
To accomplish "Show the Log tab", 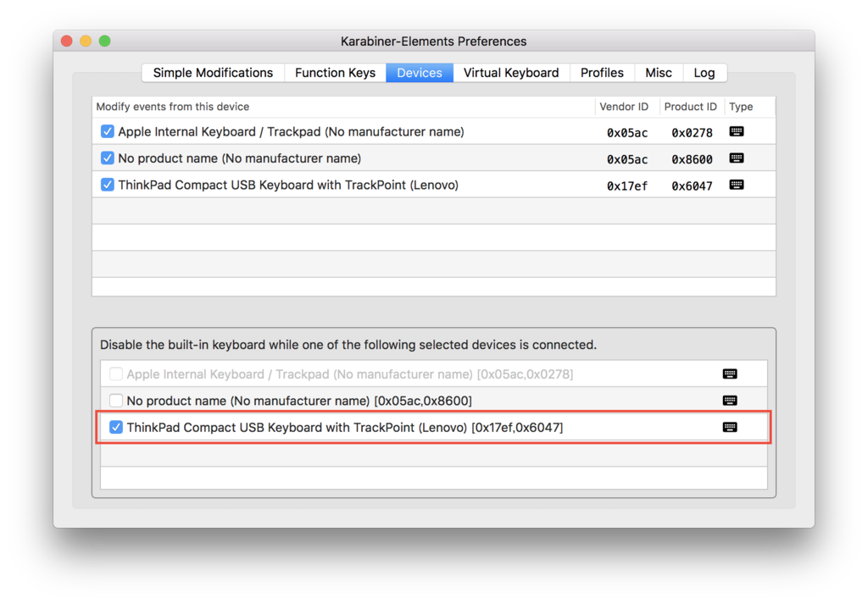I will pyautogui.click(x=704, y=73).
